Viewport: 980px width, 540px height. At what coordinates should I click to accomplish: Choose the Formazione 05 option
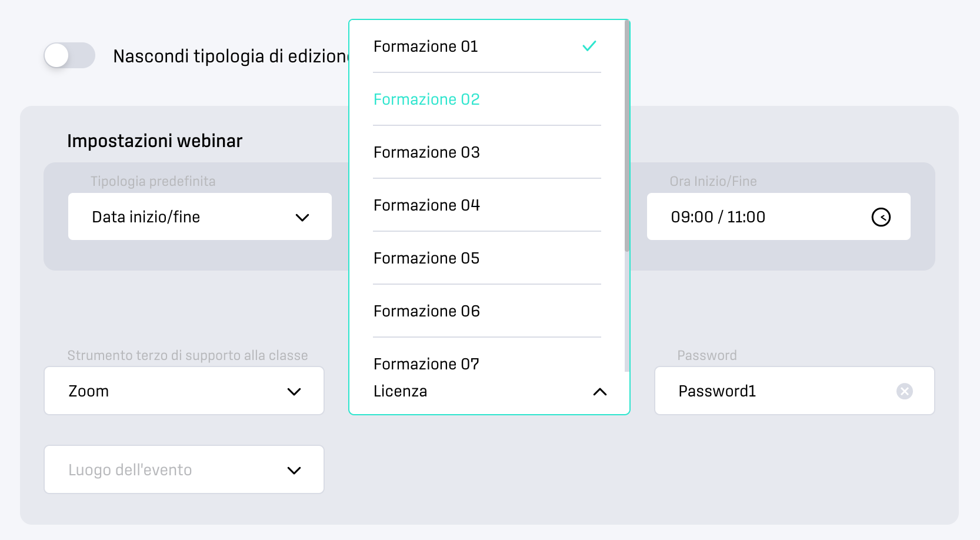pos(487,258)
